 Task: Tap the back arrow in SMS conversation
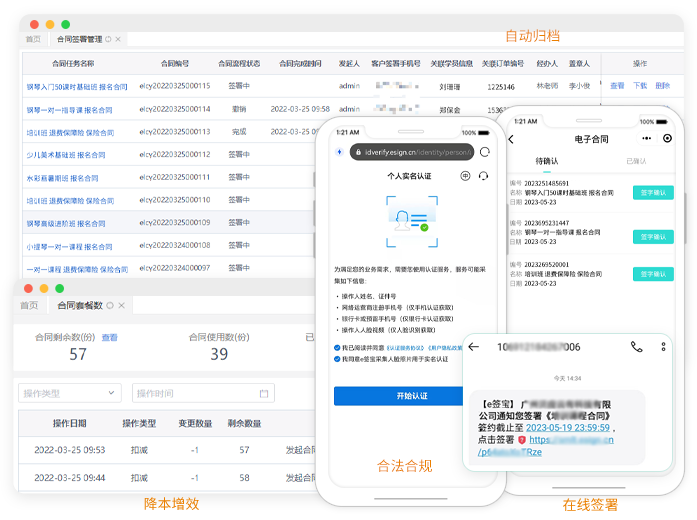473,347
